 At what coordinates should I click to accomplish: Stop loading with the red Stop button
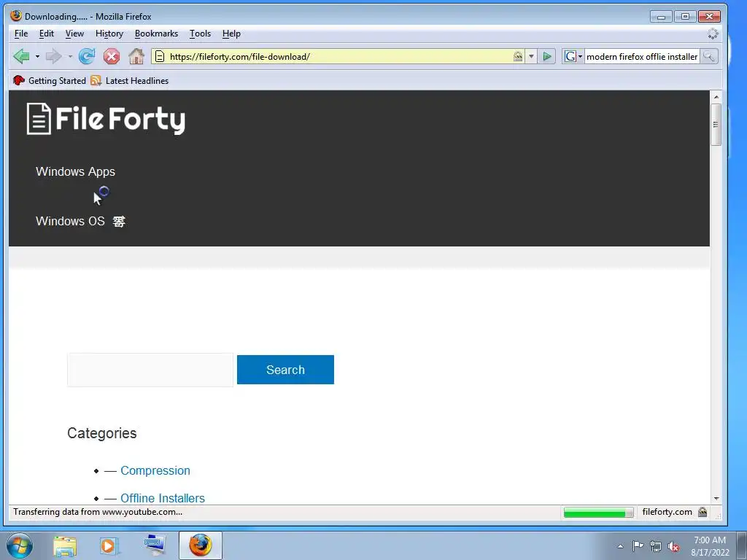(112, 57)
